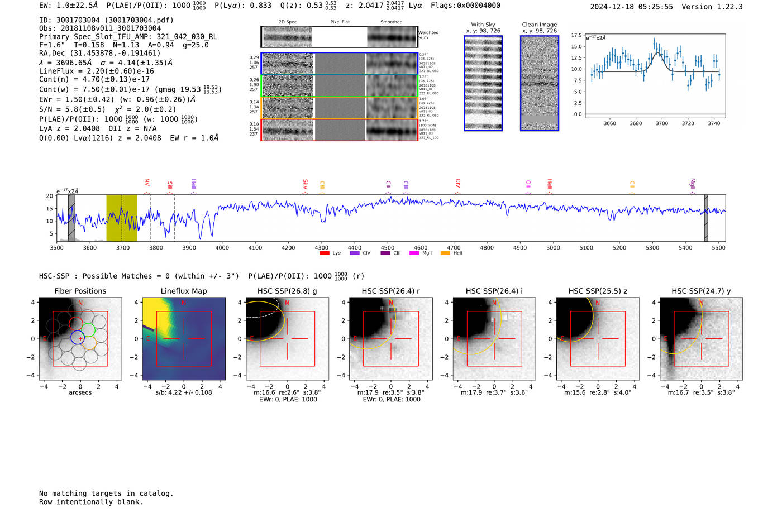Select the HSC SSP(24.7) y cutout
Viewport: 782px width, 532px height.
click(701, 338)
